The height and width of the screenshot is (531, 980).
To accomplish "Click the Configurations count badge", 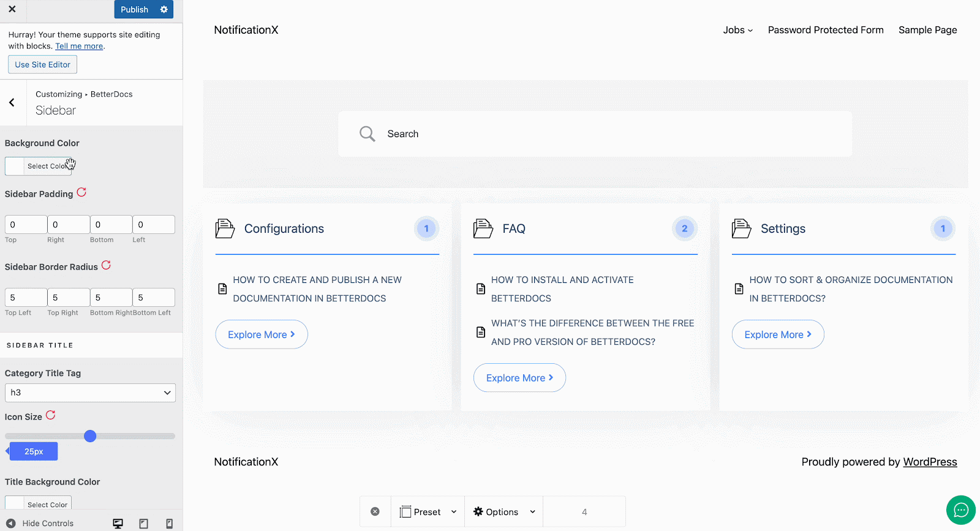I will click(426, 228).
